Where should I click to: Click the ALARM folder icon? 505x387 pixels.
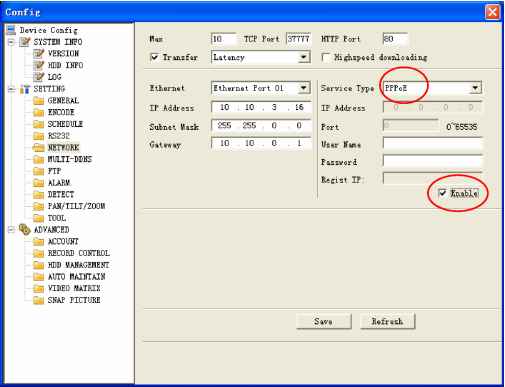coord(39,183)
